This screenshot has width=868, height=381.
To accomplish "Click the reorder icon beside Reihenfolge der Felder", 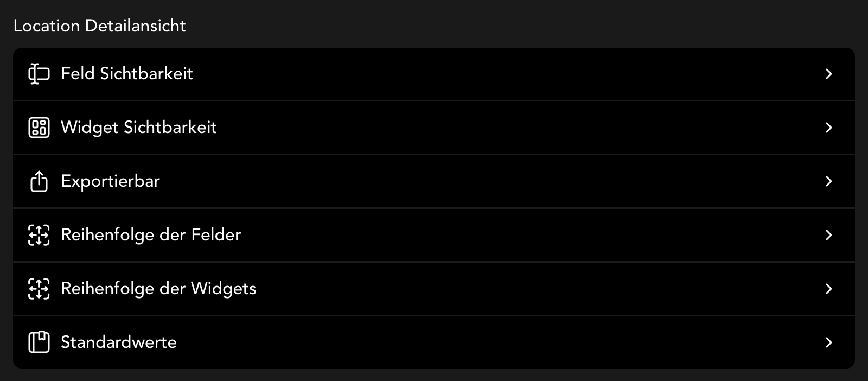I will (x=39, y=235).
